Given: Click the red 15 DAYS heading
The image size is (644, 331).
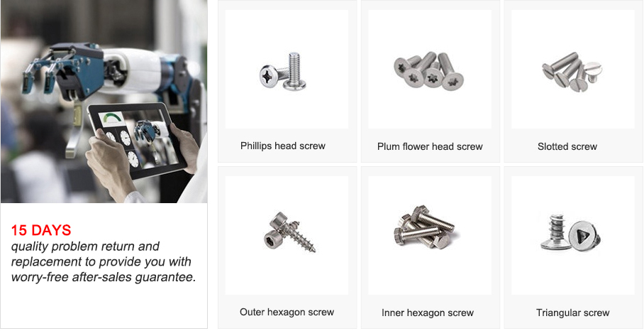Looking at the screenshot, I should [x=41, y=230].
